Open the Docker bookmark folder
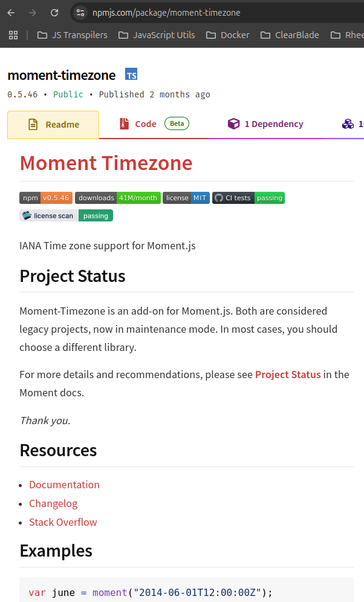The image size is (364, 602). click(x=228, y=35)
